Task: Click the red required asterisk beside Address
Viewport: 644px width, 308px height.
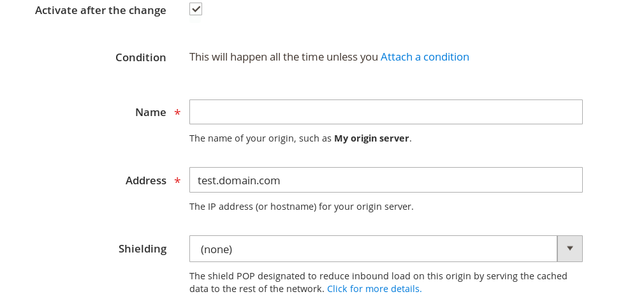Action: [x=177, y=182]
